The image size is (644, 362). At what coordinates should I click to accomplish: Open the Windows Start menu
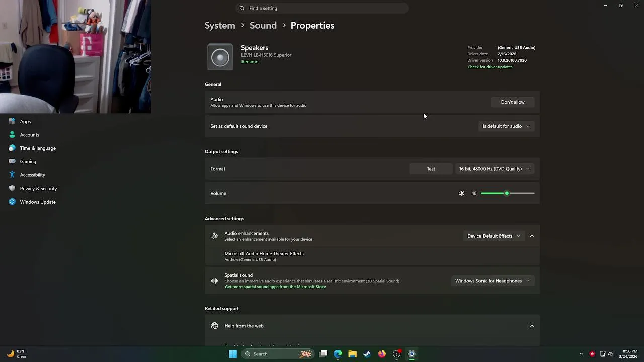pyautogui.click(x=233, y=354)
